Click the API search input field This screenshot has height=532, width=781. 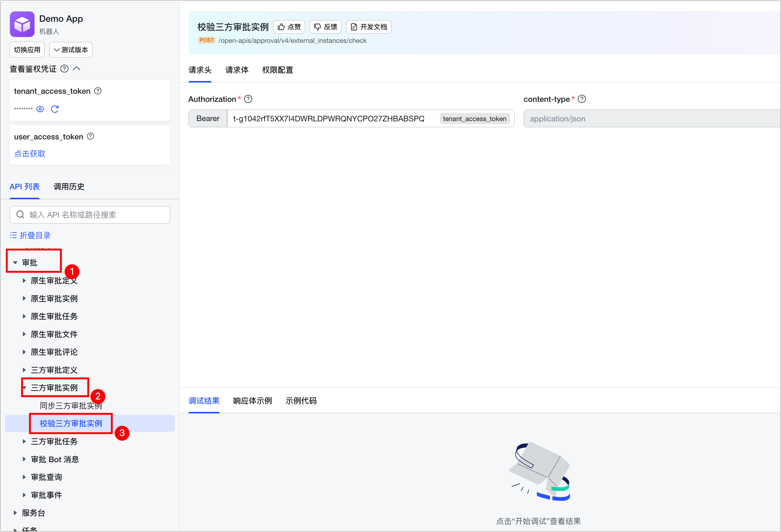coord(90,215)
